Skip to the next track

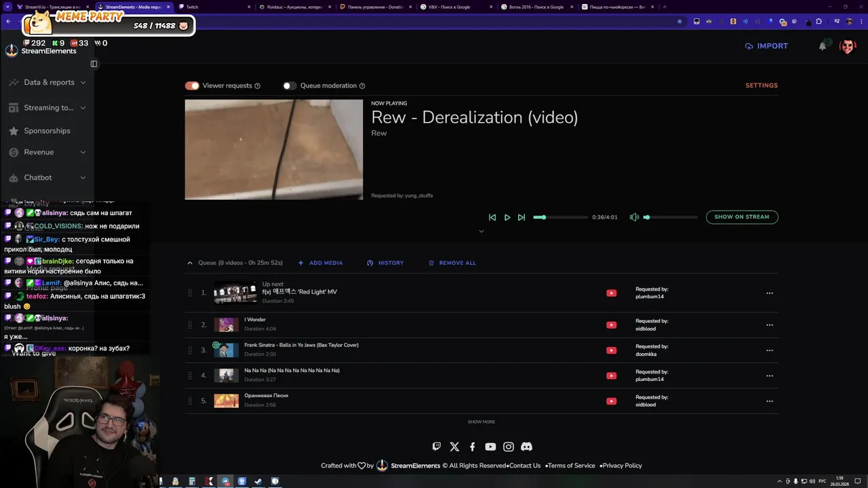(521, 217)
